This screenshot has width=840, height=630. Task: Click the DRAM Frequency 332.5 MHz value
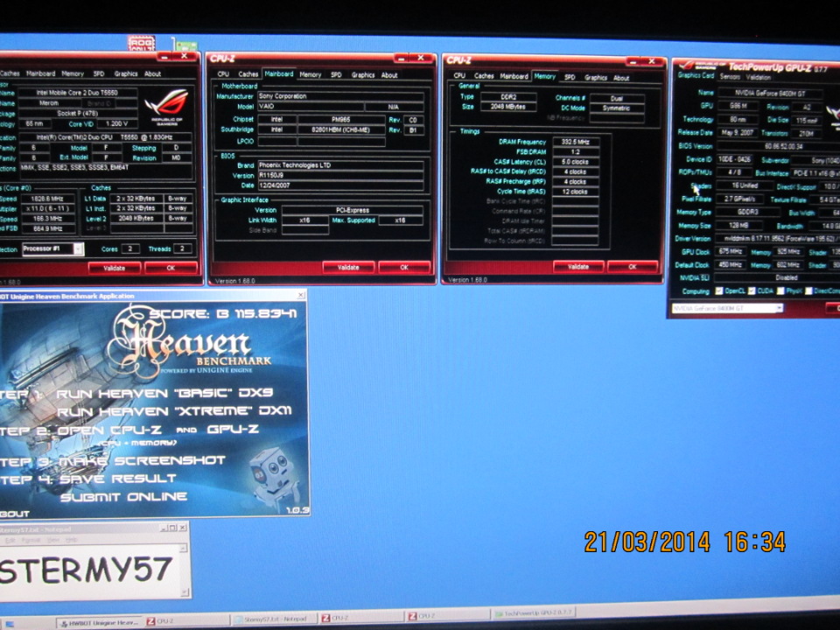coord(576,142)
